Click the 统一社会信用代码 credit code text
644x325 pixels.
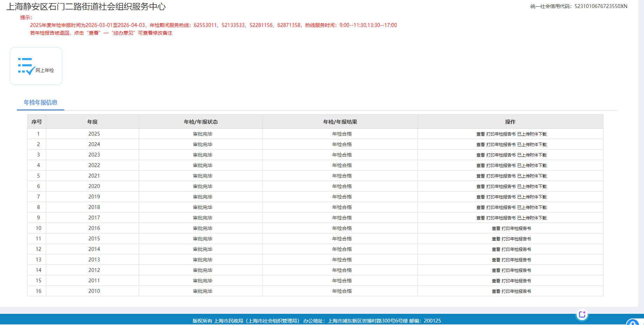click(579, 6)
